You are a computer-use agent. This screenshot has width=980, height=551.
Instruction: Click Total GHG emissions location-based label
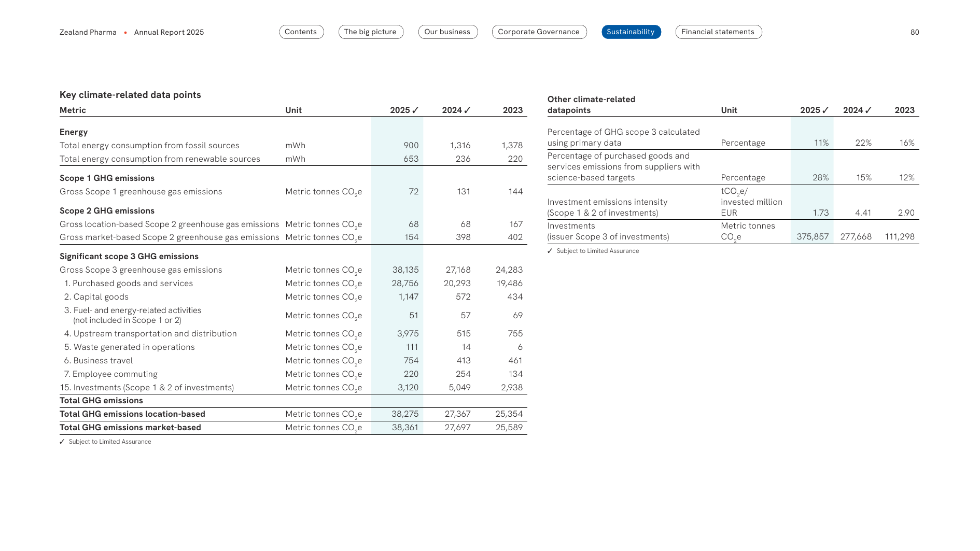pos(132,414)
